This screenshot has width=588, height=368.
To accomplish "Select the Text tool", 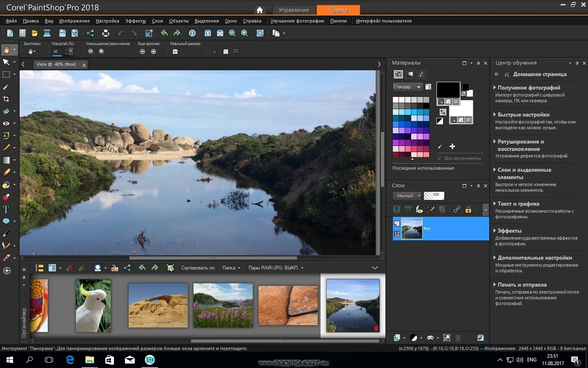I will pos(6,209).
